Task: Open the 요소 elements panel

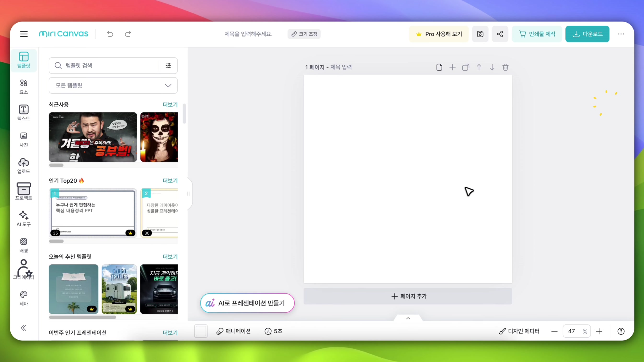Action: pos(24,87)
